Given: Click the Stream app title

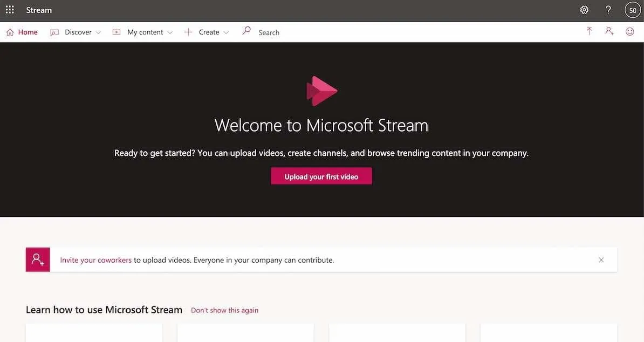Looking at the screenshot, I should (x=39, y=10).
